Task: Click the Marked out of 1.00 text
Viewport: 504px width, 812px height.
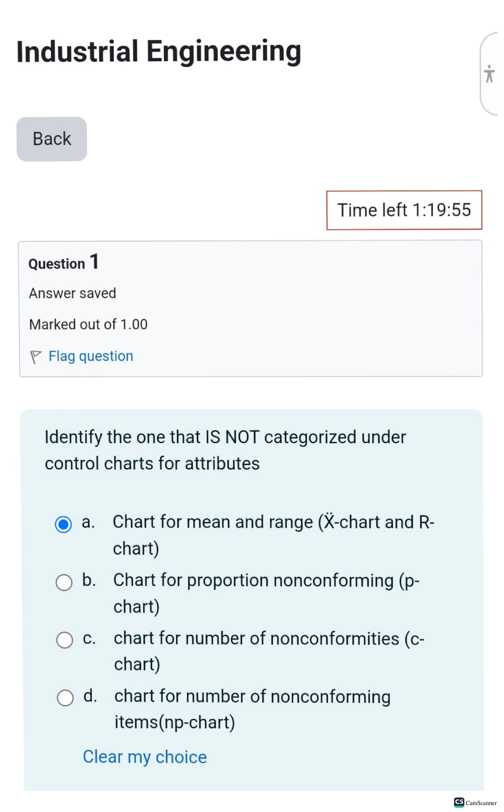Action: 88,324
